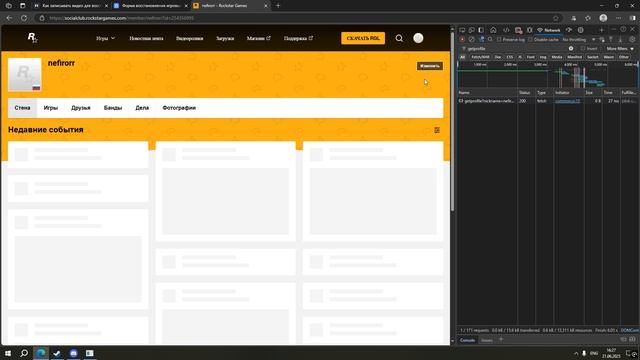Toggle the Preserve log checkbox
Screen dimensions: 640x360
[x=499, y=40]
